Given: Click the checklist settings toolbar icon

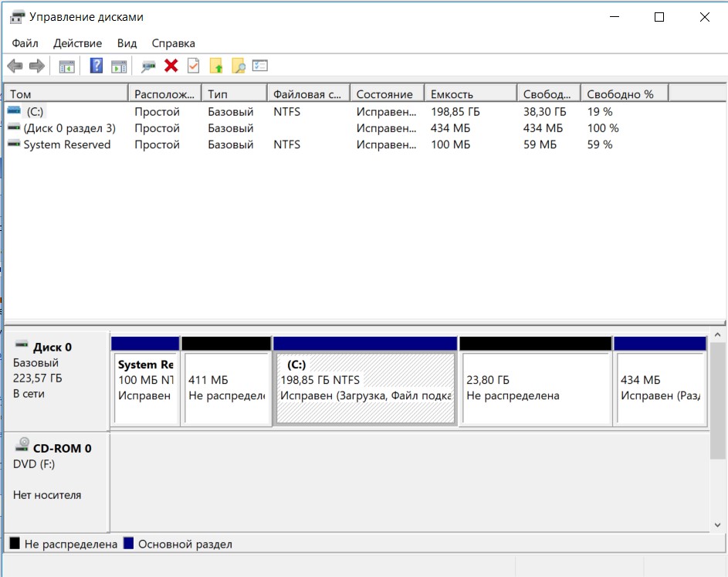Looking at the screenshot, I should (260, 66).
